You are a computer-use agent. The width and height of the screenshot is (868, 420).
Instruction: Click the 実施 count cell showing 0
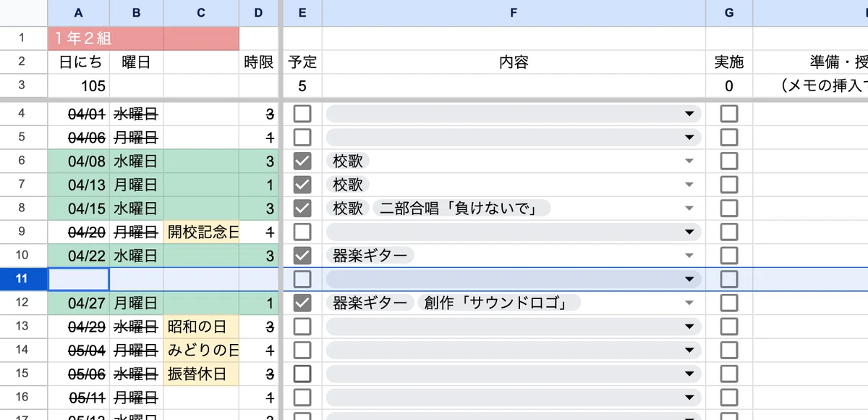pyautogui.click(x=729, y=85)
